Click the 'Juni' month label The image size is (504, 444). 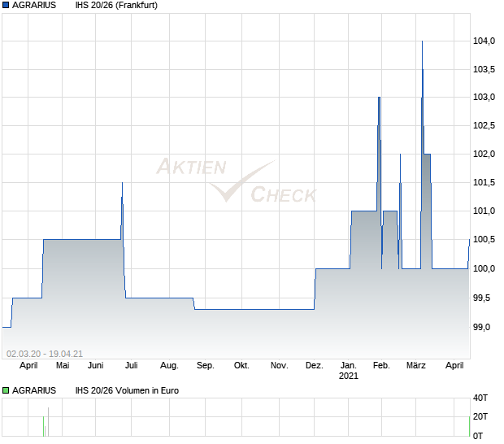95,365
